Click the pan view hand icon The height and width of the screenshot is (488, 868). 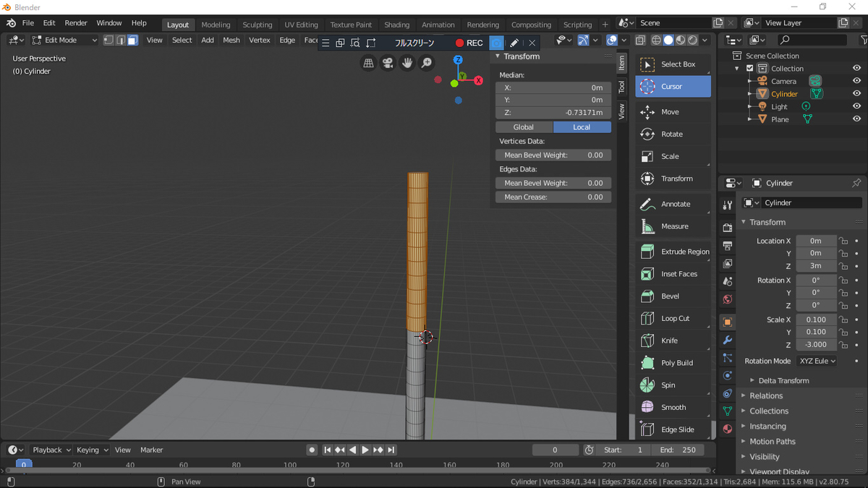pos(407,64)
